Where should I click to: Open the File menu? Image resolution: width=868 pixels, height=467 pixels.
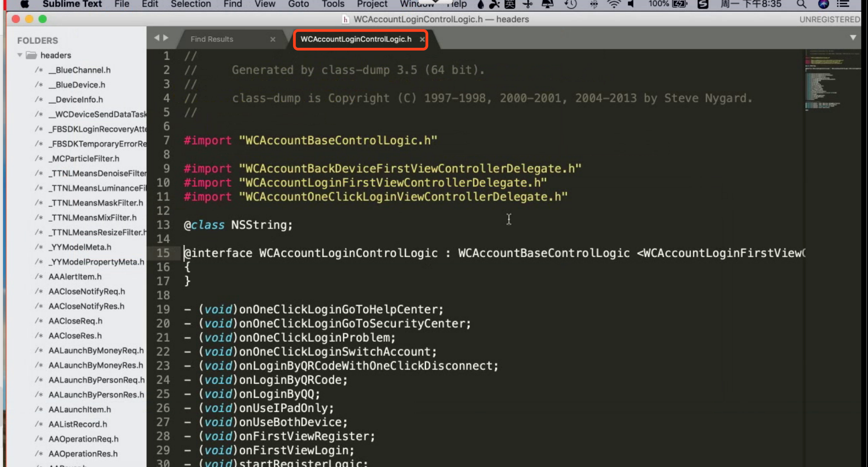(x=122, y=4)
